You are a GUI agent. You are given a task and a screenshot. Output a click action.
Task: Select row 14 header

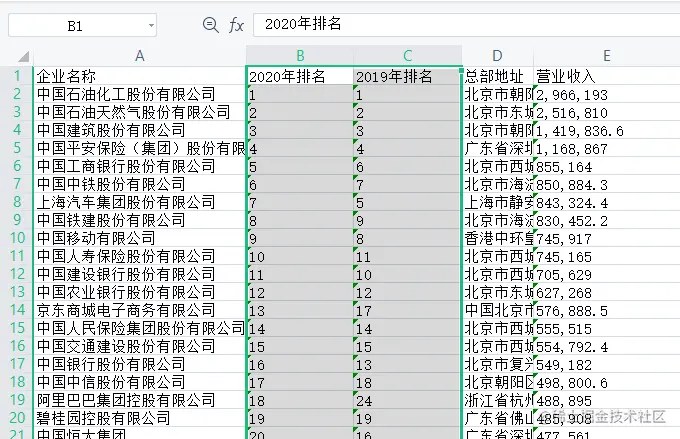point(17,309)
